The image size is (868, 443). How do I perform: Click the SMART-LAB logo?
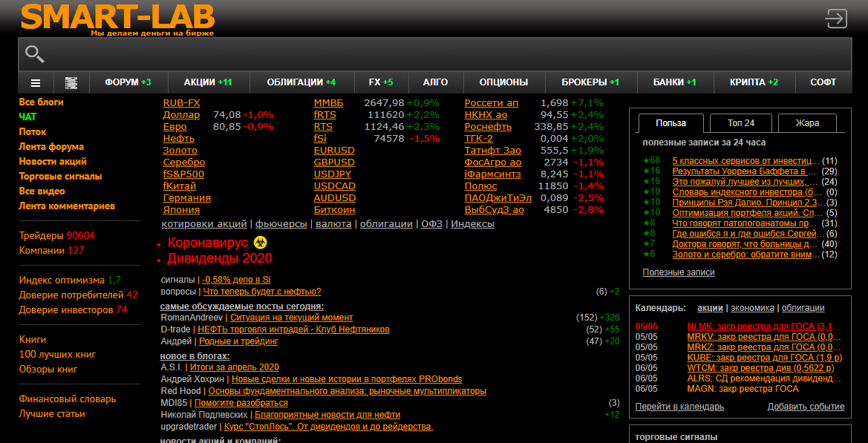[x=117, y=19]
